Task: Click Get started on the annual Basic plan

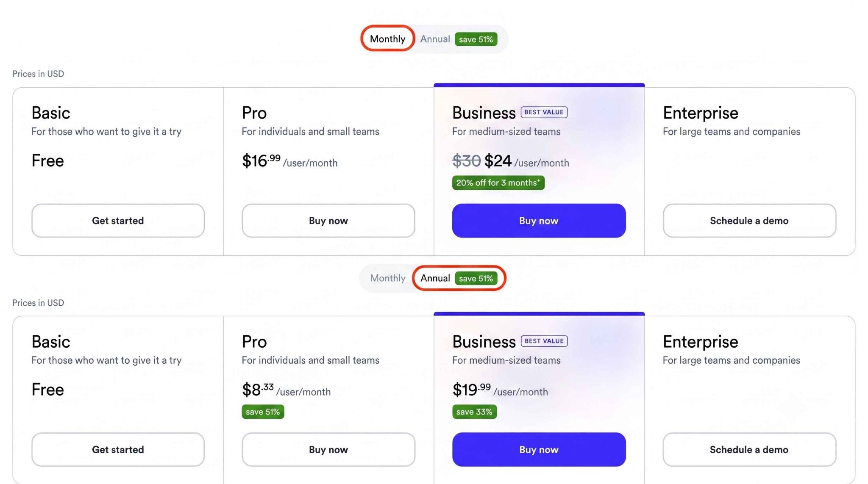Action: 118,449
